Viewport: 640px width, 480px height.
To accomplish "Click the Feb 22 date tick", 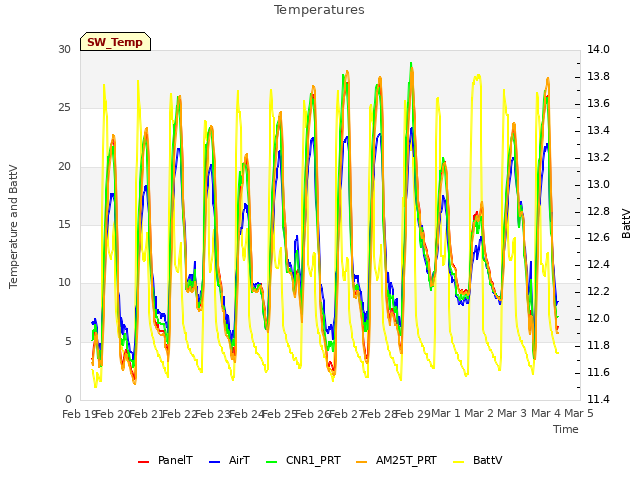I will [x=179, y=414].
